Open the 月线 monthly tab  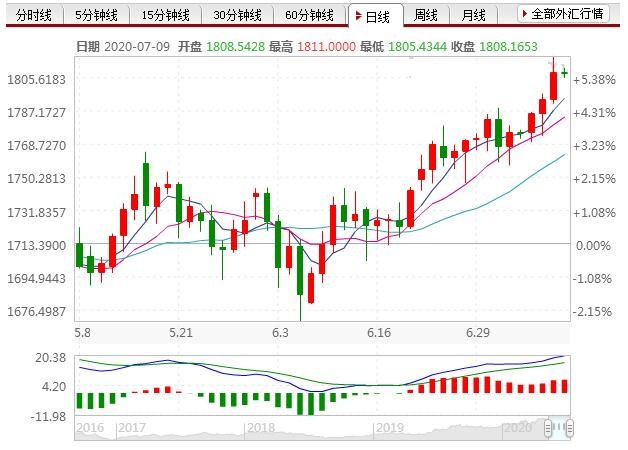[473, 15]
